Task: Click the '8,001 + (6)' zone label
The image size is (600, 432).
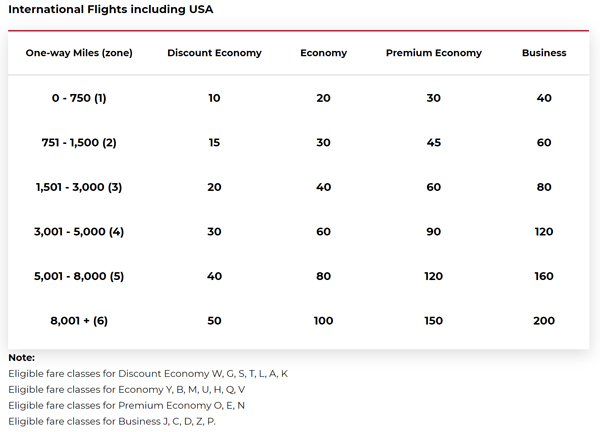Action: pos(79,321)
